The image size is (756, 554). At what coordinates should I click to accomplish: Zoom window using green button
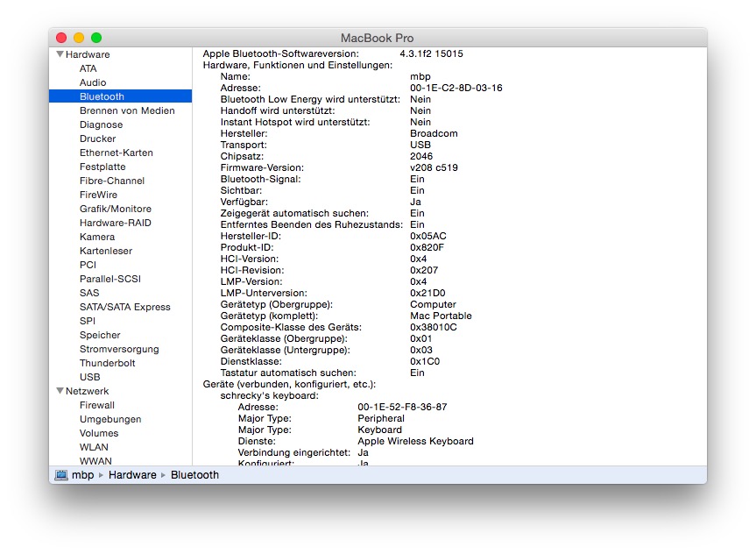(x=96, y=38)
